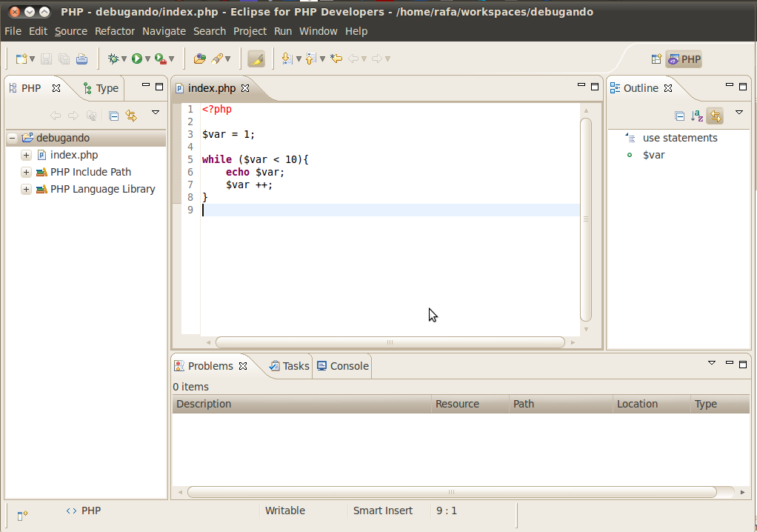The image size is (757, 532).
Task: Open the Run configurations dropdown arrow
Action: [147, 59]
